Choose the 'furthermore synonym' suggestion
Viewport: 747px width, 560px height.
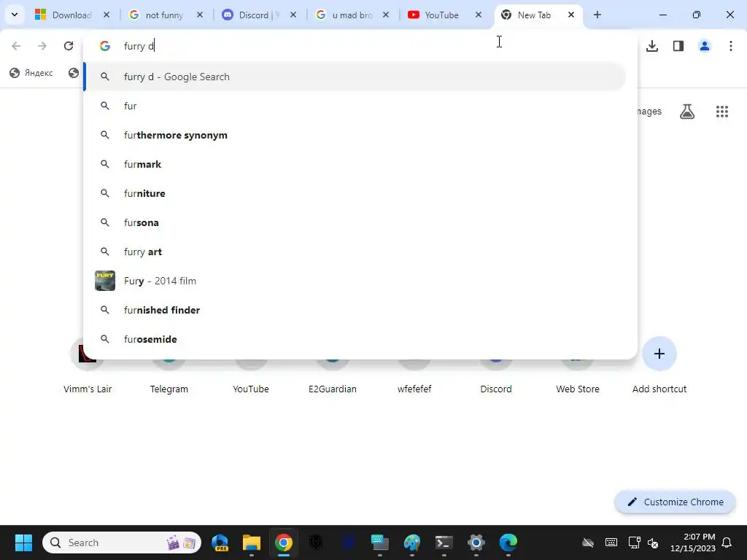[355, 135]
